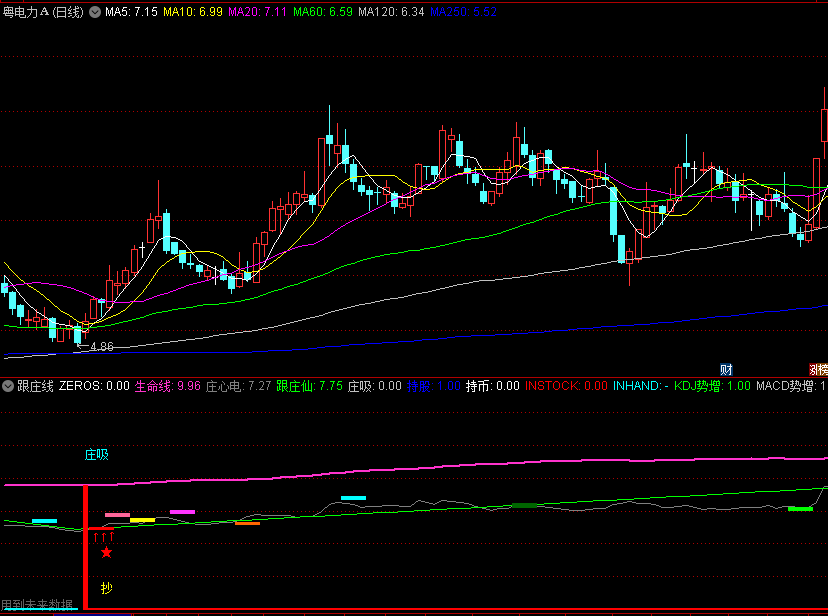
Task: Click the MA20: 7.11 legend
Action: point(258,12)
